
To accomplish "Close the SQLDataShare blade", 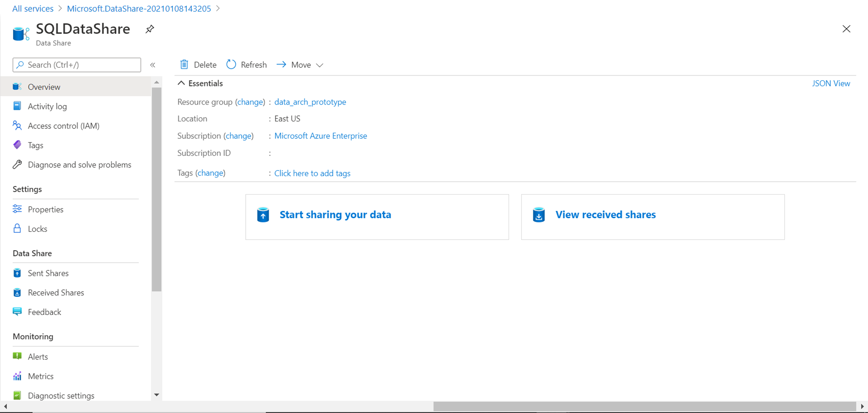I will point(846,29).
